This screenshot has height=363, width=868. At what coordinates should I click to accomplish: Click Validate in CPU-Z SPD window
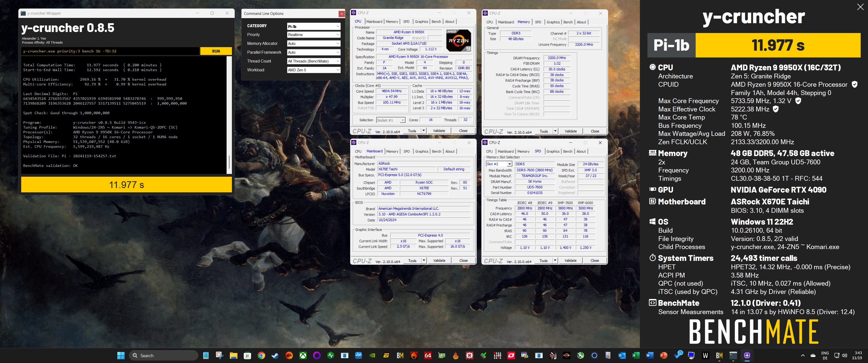[570, 261]
